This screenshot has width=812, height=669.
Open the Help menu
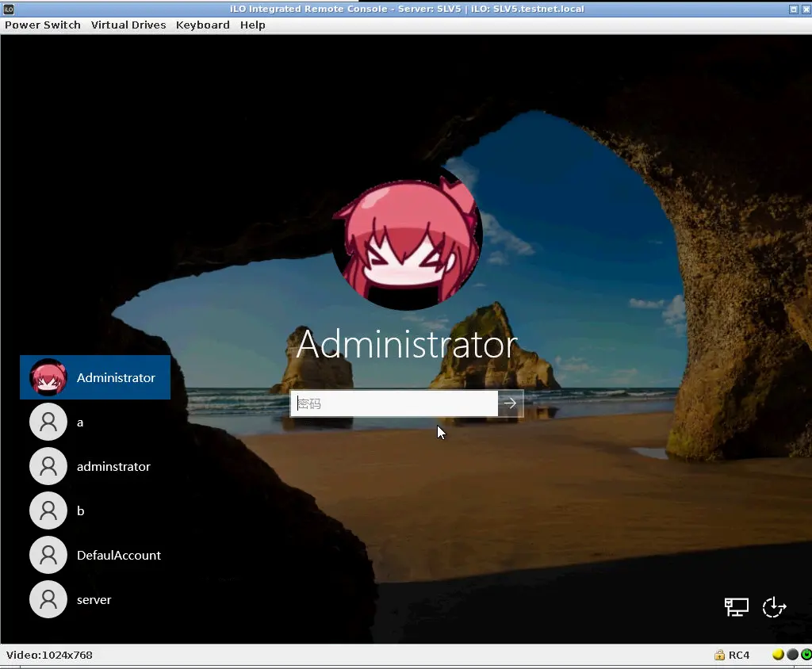coord(252,25)
